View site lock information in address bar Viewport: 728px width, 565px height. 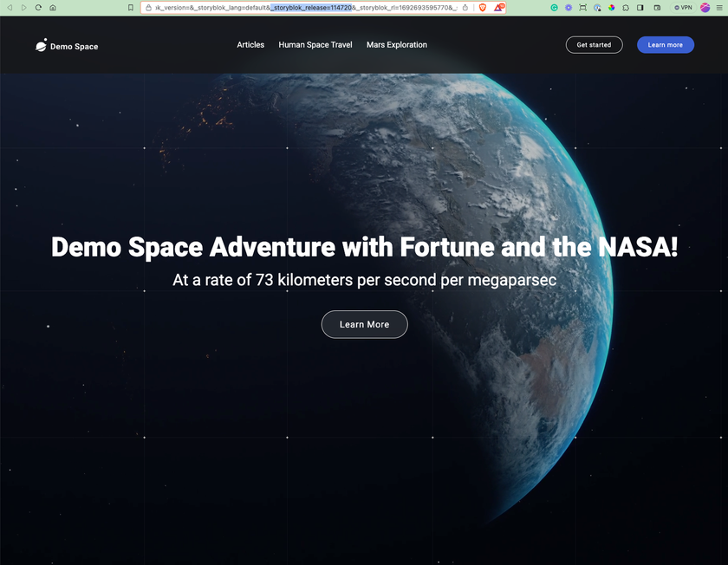pyautogui.click(x=148, y=8)
